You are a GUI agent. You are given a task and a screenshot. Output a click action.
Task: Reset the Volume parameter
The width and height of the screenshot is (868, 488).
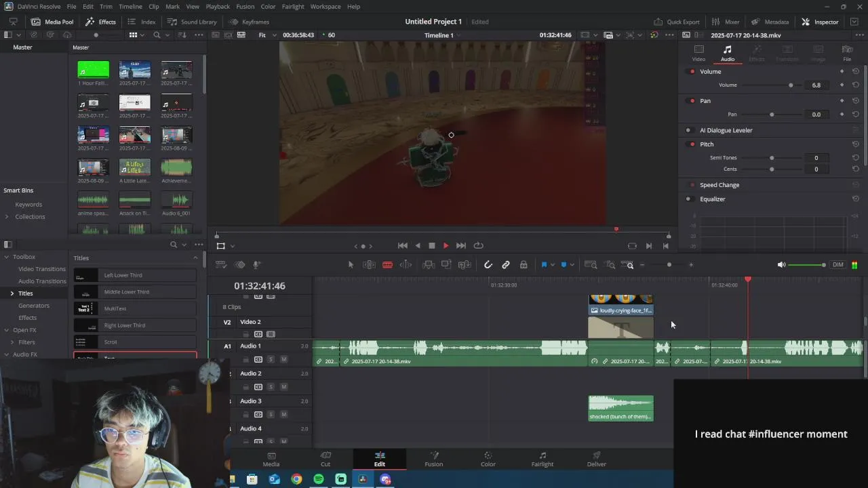(856, 85)
